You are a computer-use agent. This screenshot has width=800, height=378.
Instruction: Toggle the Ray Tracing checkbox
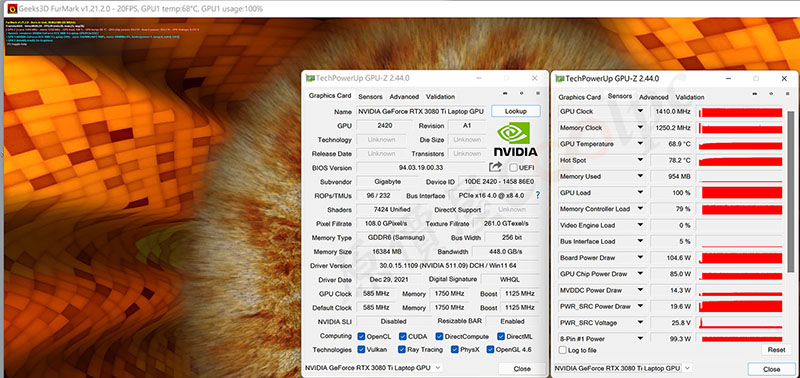tap(402, 349)
